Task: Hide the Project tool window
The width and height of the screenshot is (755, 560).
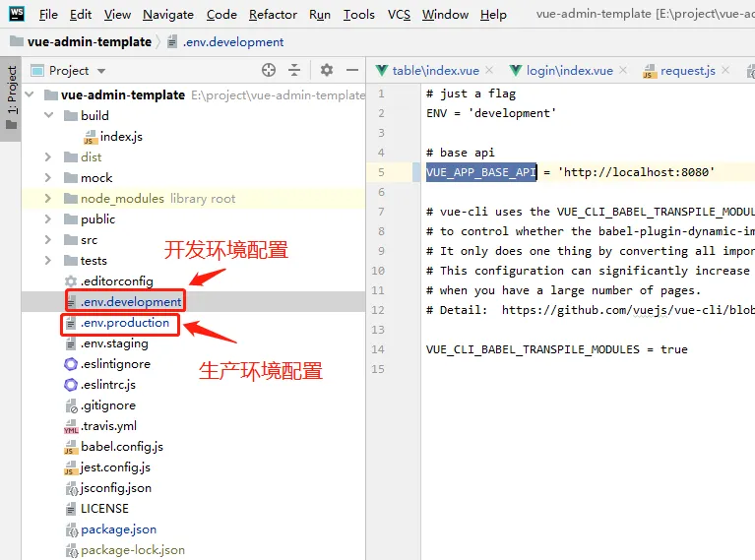Action: [x=352, y=70]
